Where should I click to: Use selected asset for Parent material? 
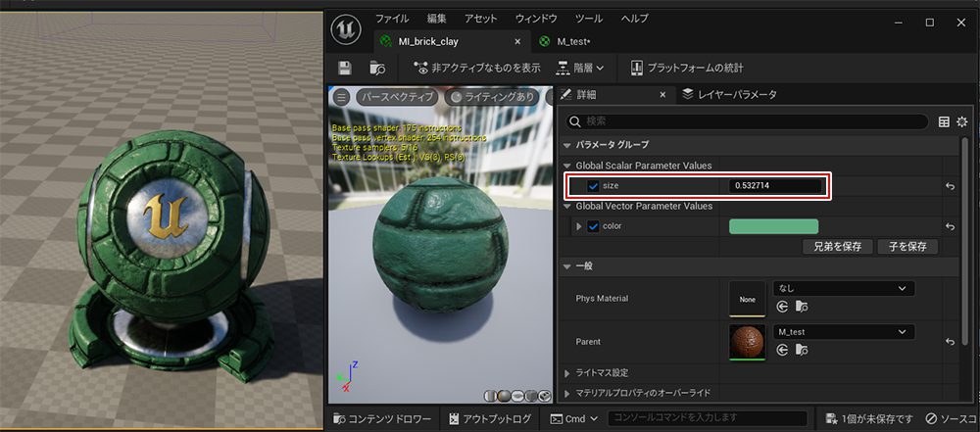point(781,350)
